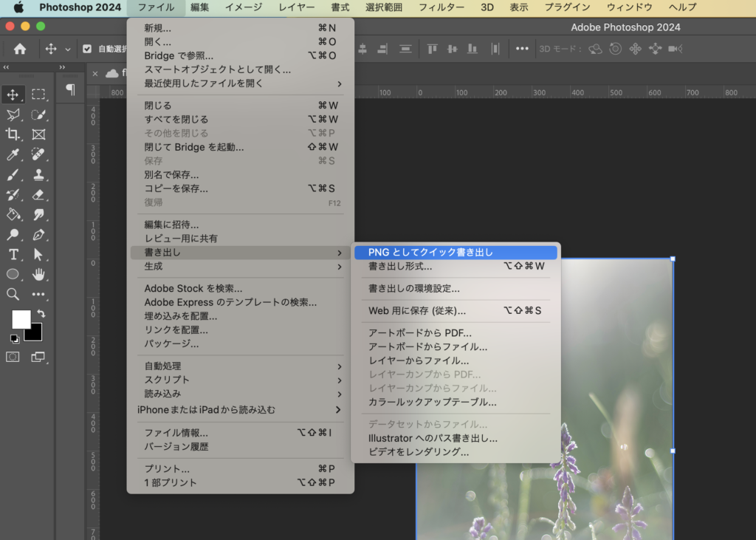The width and height of the screenshot is (756, 540).
Task: Choose ファイル情報... menu entry
Action: coord(240,433)
